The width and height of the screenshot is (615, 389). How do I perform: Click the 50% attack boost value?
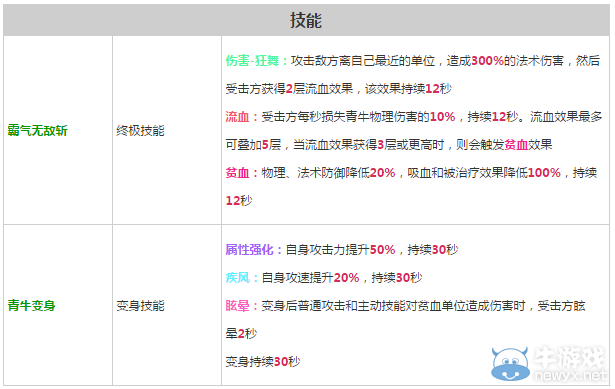pos(382,250)
